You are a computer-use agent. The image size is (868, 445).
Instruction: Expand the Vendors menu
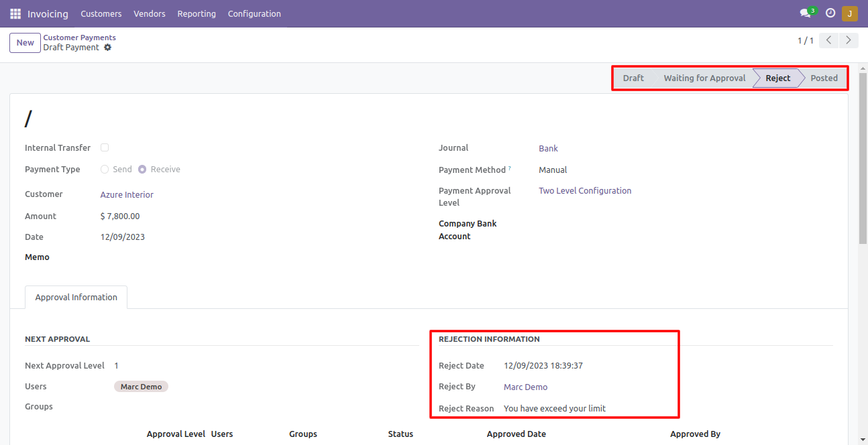(150, 13)
